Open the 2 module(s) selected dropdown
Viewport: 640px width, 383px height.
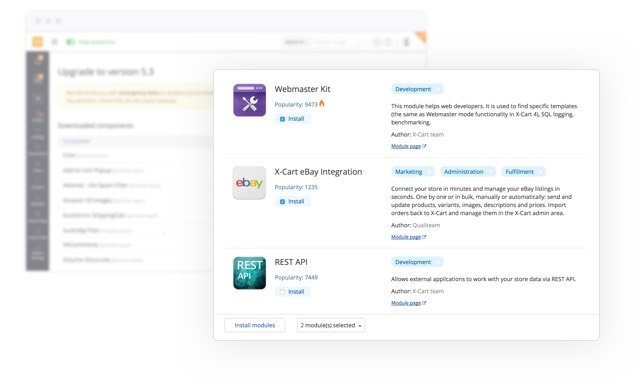tap(331, 325)
